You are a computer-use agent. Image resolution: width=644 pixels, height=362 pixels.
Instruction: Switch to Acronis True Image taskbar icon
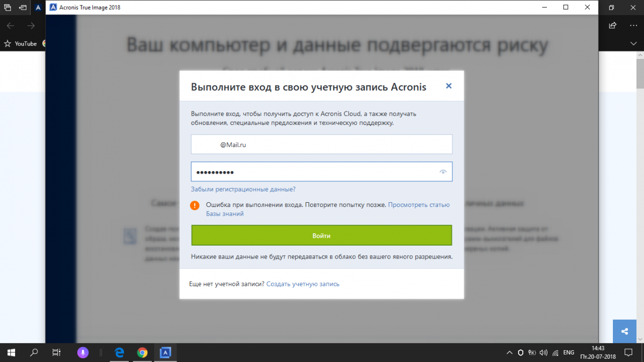click(165, 352)
